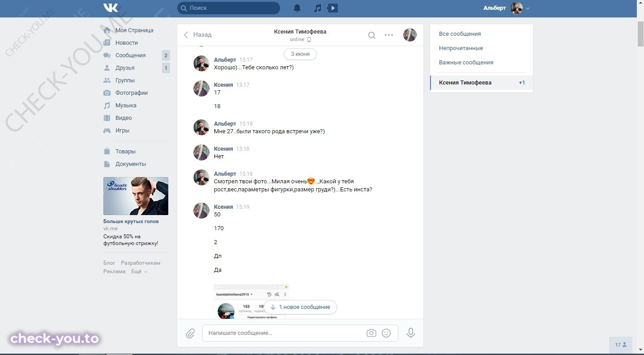Open the music player note icon in header
This screenshot has height=355, width=644.
click(317, 8)
